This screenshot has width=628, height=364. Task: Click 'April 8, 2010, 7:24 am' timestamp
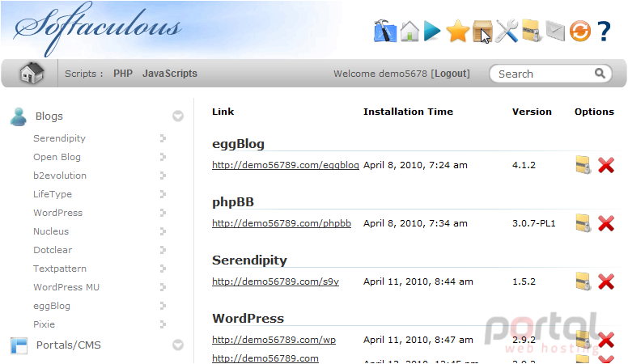click(x=415, y=165)
